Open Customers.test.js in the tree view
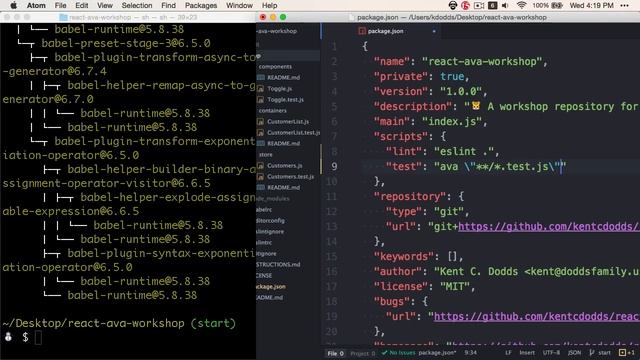Screen dimensions: 640x360 click(x=291, y=177)
